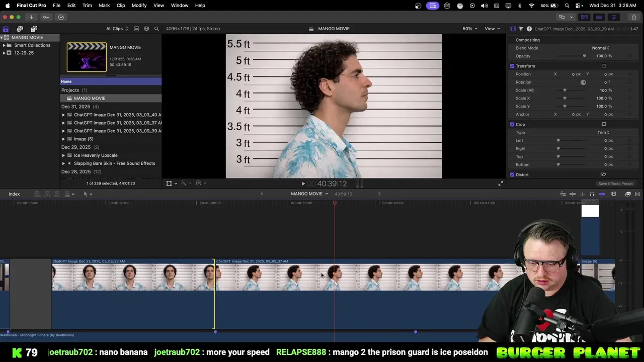This screenshot has width=644, height=362.
Task: Open the Video inspector filmstrip tab
Action: coord(513,29)
